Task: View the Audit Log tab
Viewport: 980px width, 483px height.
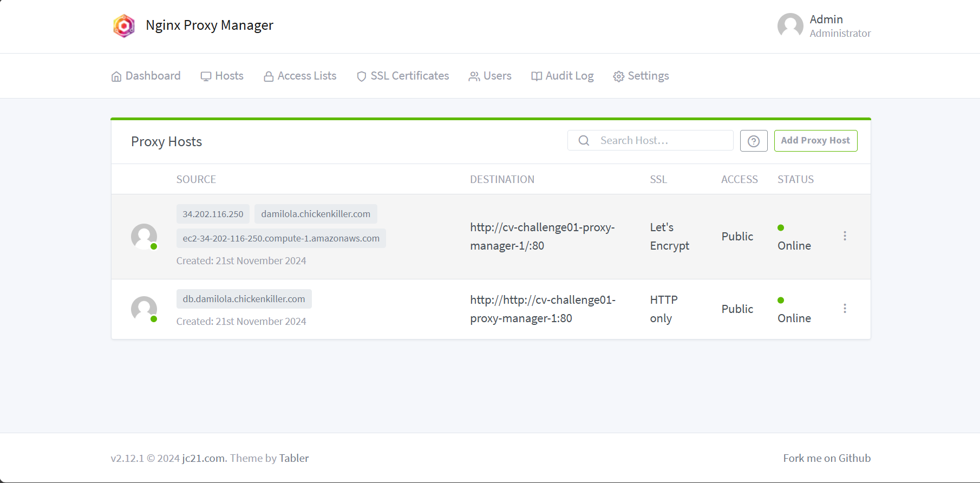Action: coord(563,76)
